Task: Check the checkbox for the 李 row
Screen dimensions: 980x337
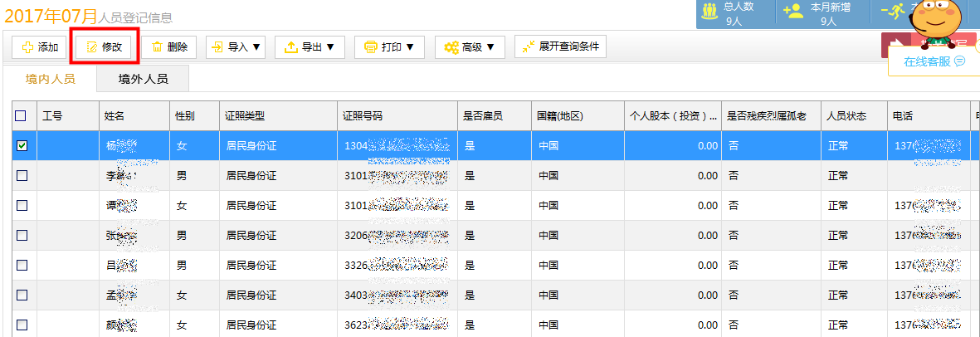Action: (x=22, y=176)
